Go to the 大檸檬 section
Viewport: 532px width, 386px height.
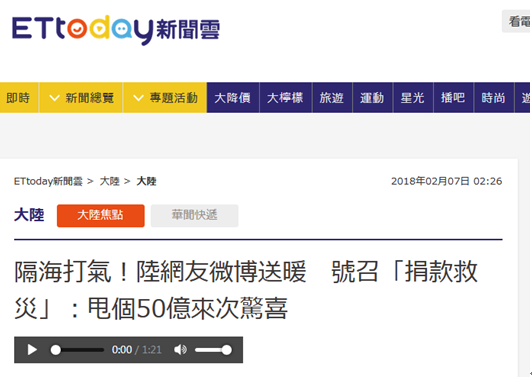click(285, 98)
